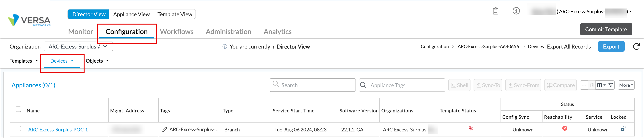
Task: Open the Templates dropdown menu
Action: coord(23,61)
